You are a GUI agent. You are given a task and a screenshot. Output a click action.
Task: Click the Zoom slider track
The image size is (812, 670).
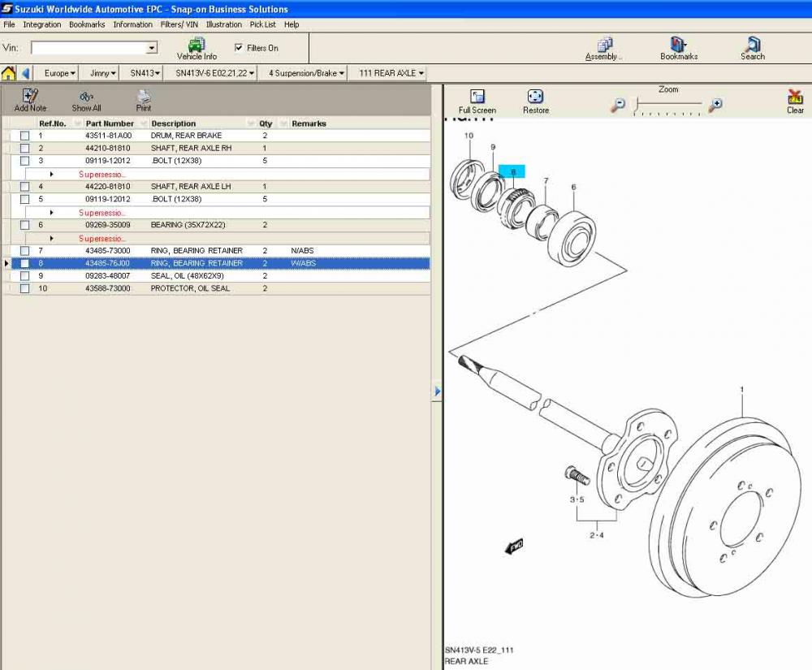click(668, 105)
